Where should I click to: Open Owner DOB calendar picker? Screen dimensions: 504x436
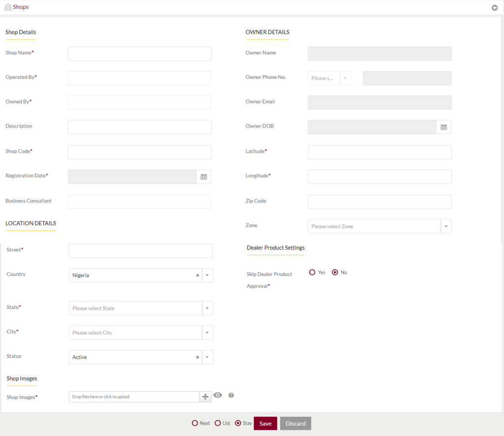coord(443,127)
